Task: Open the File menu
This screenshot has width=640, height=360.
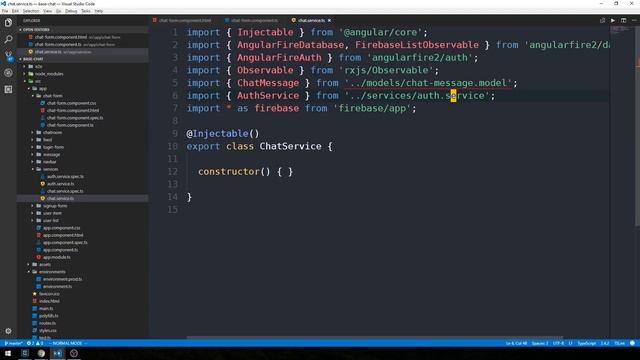Action: point(5,11)
